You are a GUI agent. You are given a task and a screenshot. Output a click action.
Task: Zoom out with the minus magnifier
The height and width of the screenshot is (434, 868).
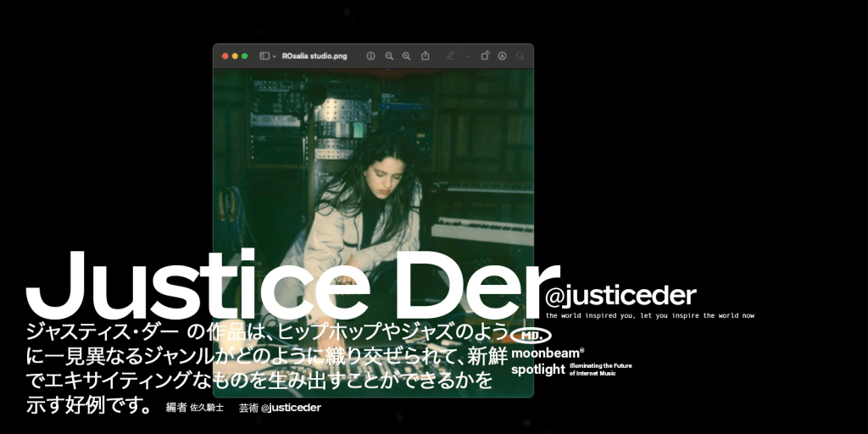click(389, 56)
